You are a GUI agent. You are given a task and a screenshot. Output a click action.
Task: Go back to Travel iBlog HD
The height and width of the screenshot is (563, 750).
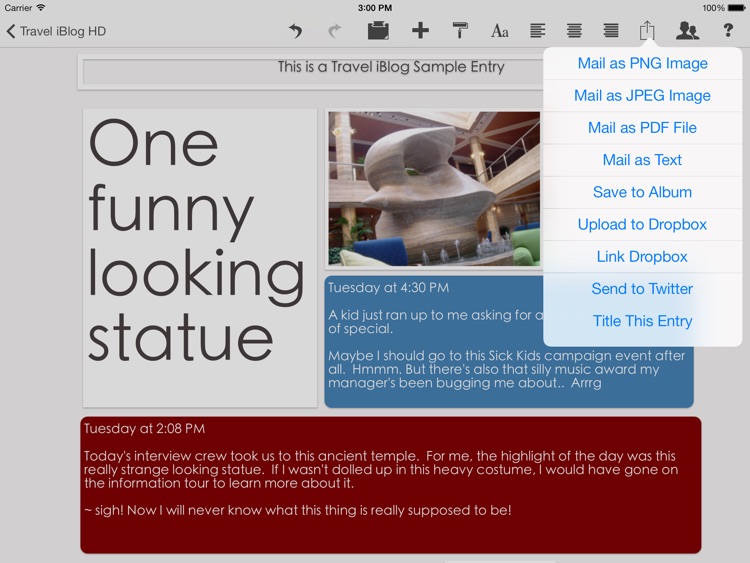coord(56,32)
